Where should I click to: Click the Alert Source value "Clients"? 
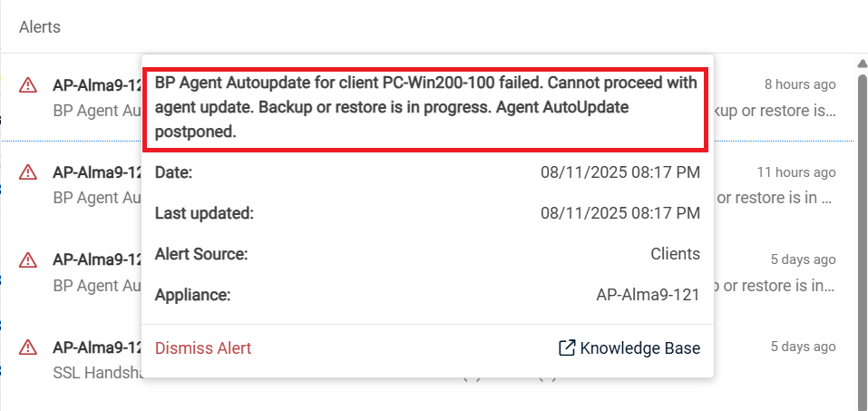click(x=675, y=255)
